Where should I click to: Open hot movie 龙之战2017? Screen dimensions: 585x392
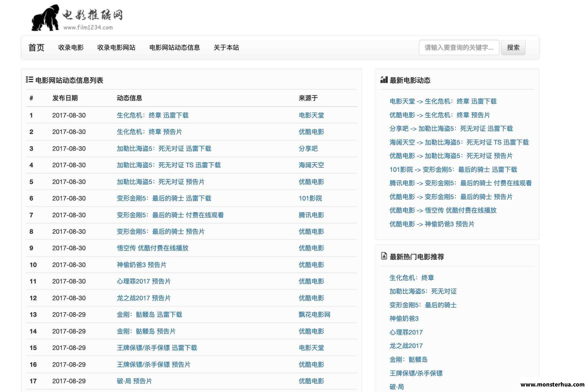(406, 346)
